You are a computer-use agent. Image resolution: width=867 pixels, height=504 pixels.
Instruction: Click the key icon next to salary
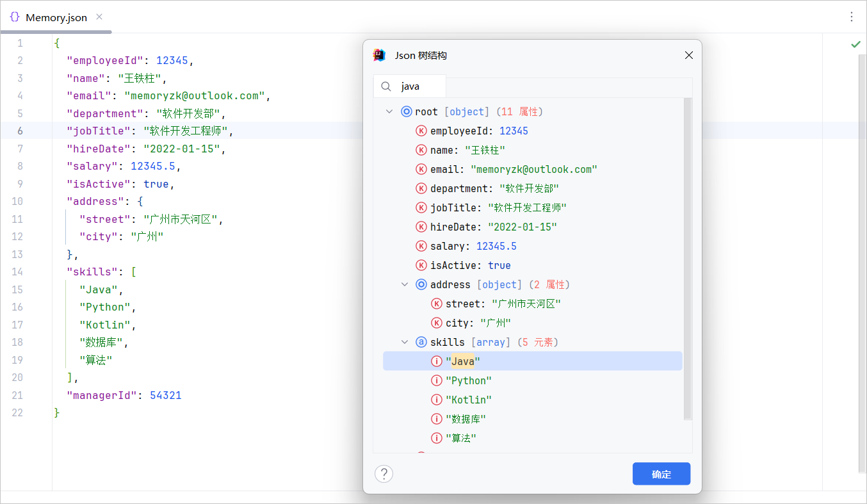coord(421,245)
